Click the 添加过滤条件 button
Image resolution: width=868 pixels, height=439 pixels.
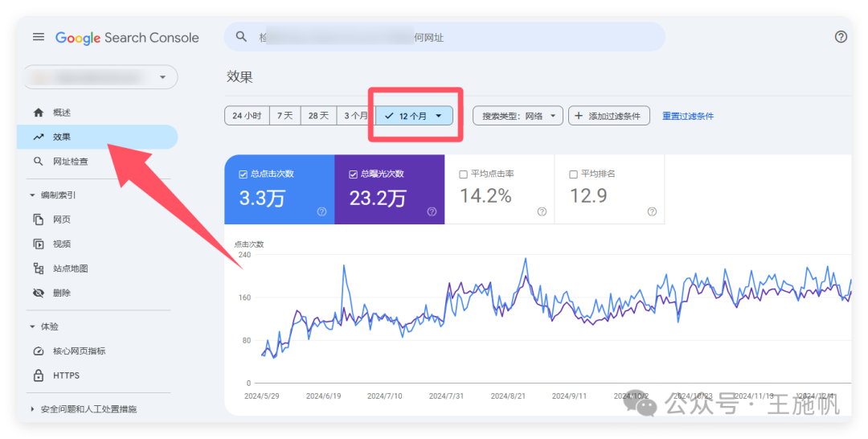click(x=609, y=116)
